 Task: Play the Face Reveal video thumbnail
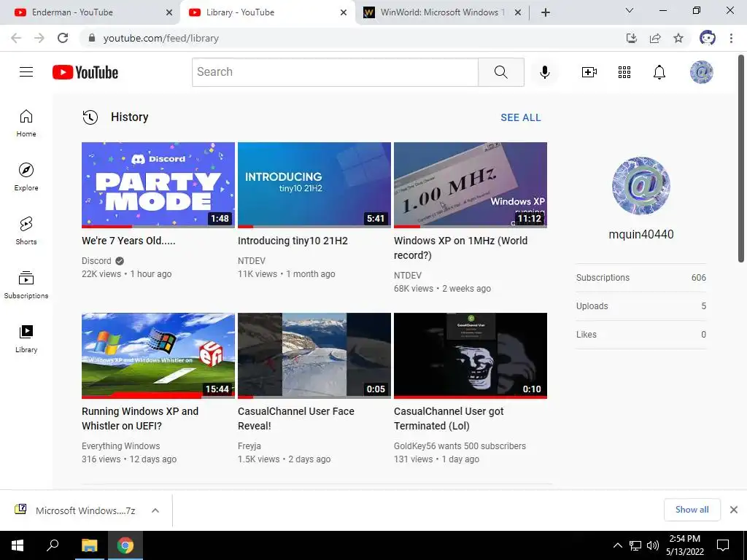coord(314,355)
